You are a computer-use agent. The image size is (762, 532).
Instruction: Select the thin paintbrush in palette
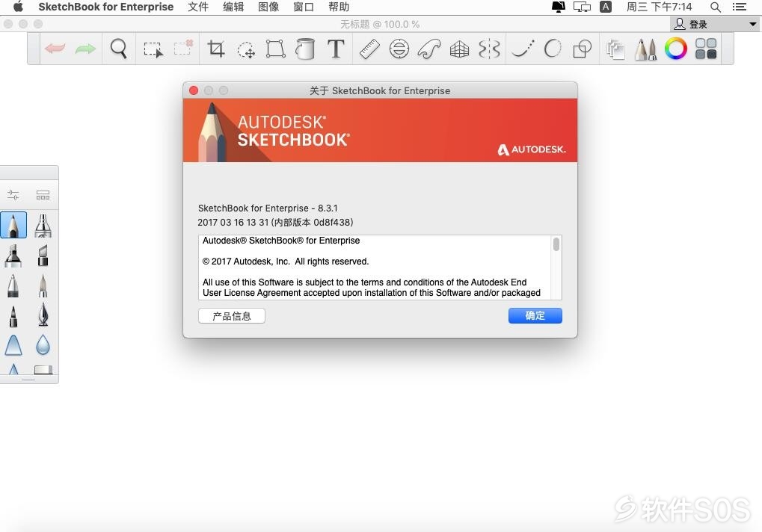pyautogui.click(x=43, y=285)
